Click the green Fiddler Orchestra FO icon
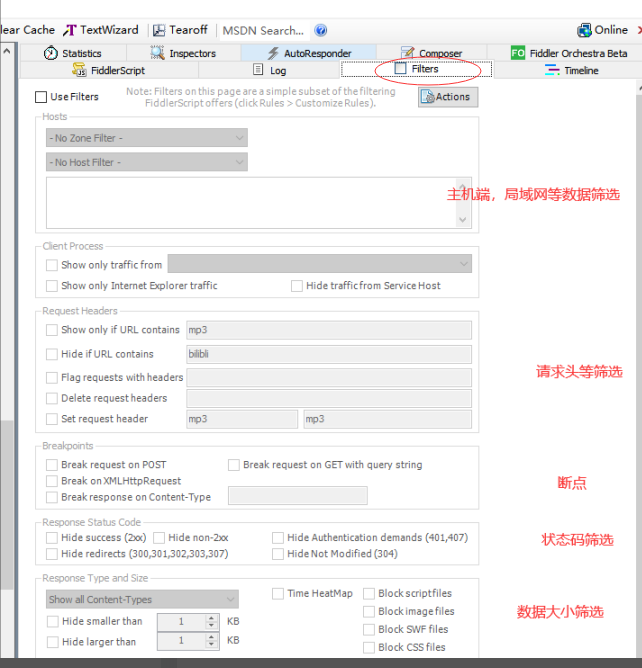Screen dimensions: 642x668 tap(518, 53)
